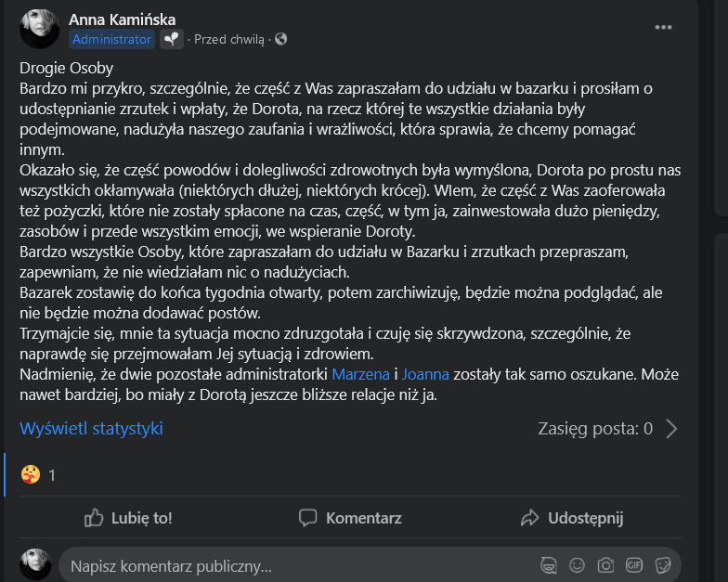Click Administrator badge label

click(111, 39)
